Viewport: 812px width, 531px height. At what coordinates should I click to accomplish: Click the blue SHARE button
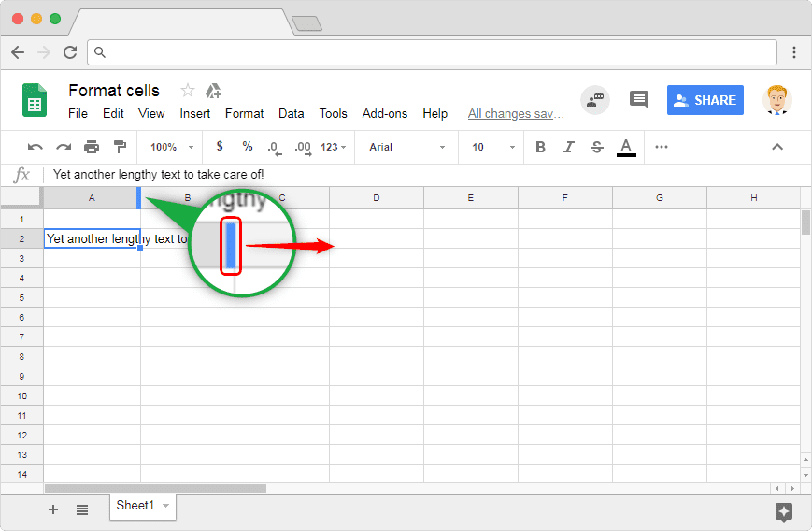pyautogui.click(x=705, y=100)
